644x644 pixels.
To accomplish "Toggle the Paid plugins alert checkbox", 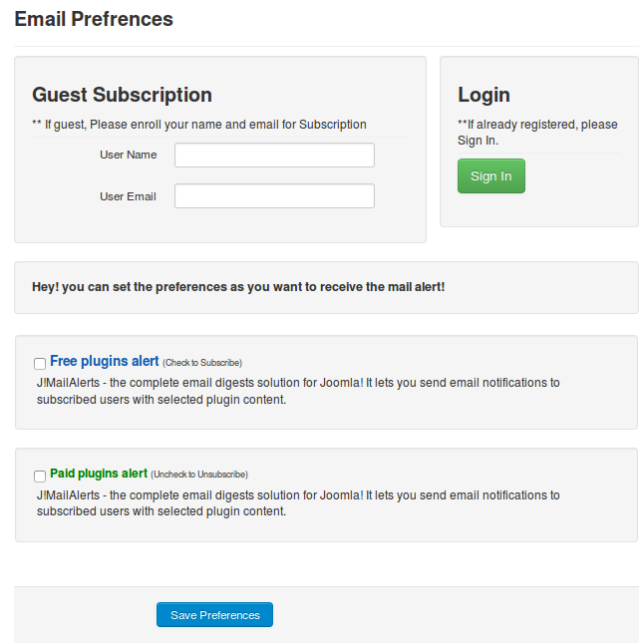I will pyautogui.click(x=40, y=477).
